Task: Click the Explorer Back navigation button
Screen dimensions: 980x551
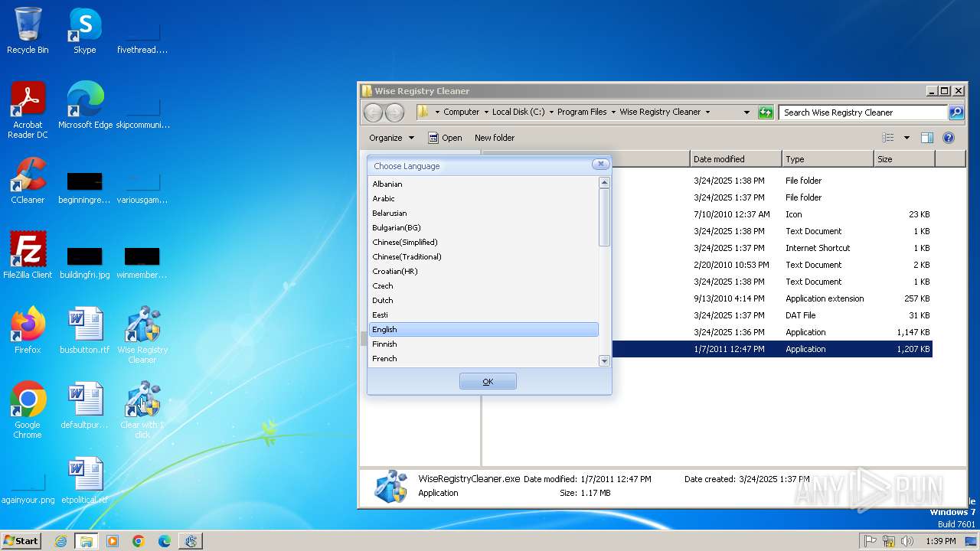Action: pyautogui.click(x=373, y=112)
